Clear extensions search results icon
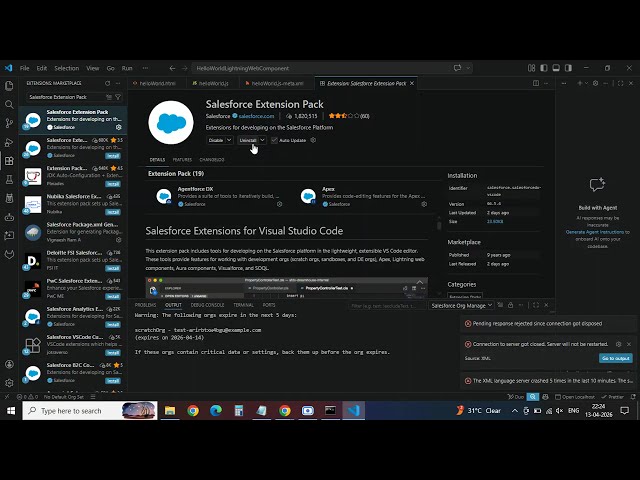The width and height of the screenshot is (640, 480). coord(109,97)
